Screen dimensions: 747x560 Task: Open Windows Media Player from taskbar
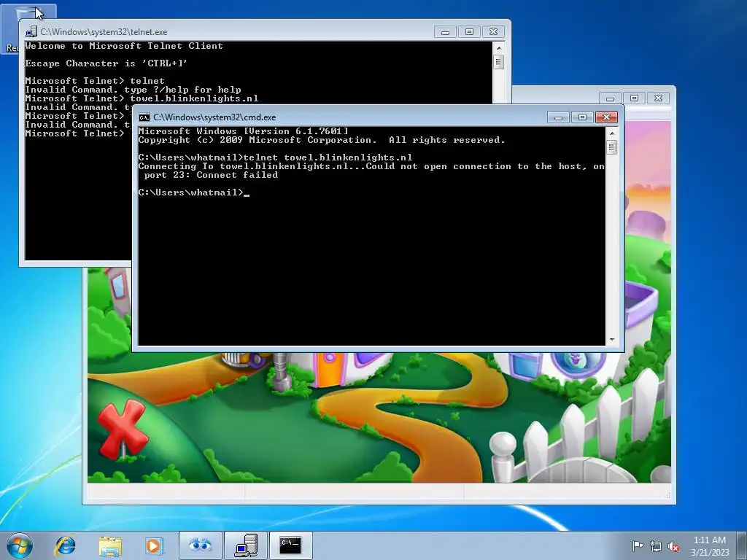[154, 545]
